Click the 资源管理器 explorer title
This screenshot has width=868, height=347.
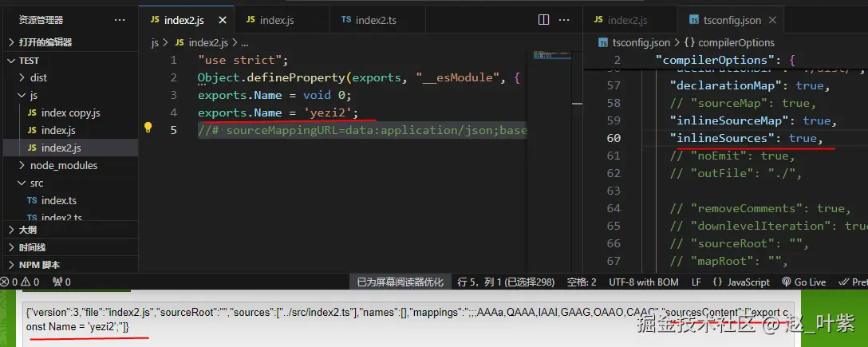(41, 20)
